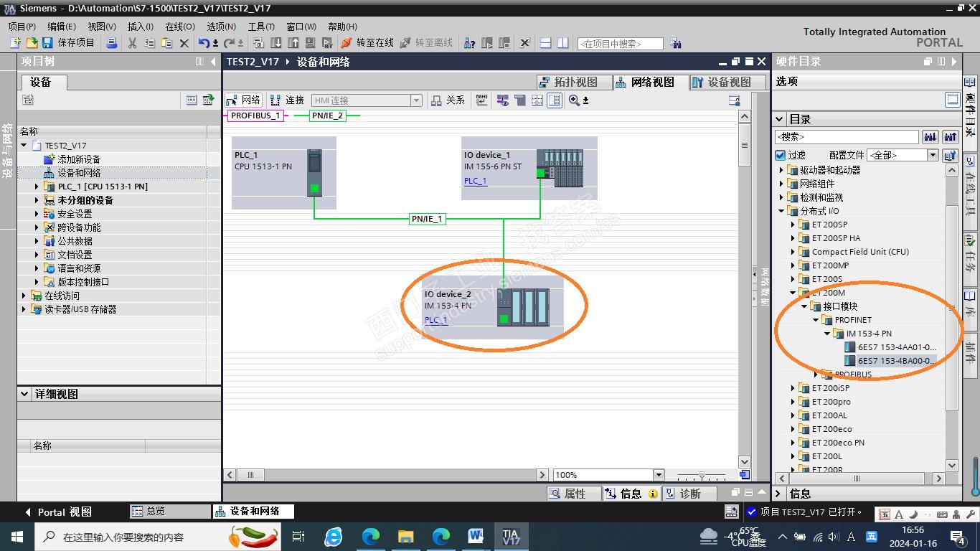This screenshot has height=551, width=980.
Task: Select 添加新设备 in project tree
Action: pos(79,159)
